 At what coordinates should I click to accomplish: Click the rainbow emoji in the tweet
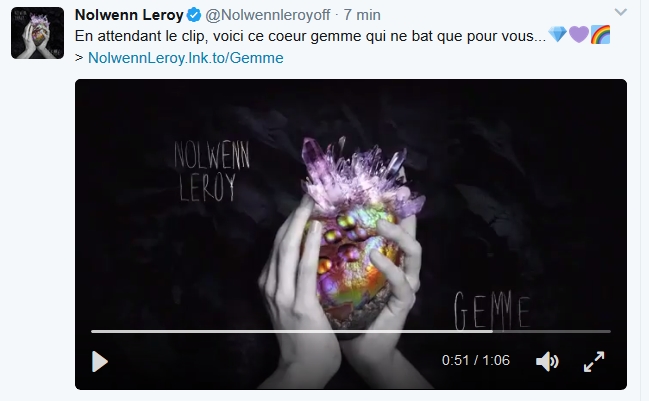pyautogui.click(x=600, y=34)
